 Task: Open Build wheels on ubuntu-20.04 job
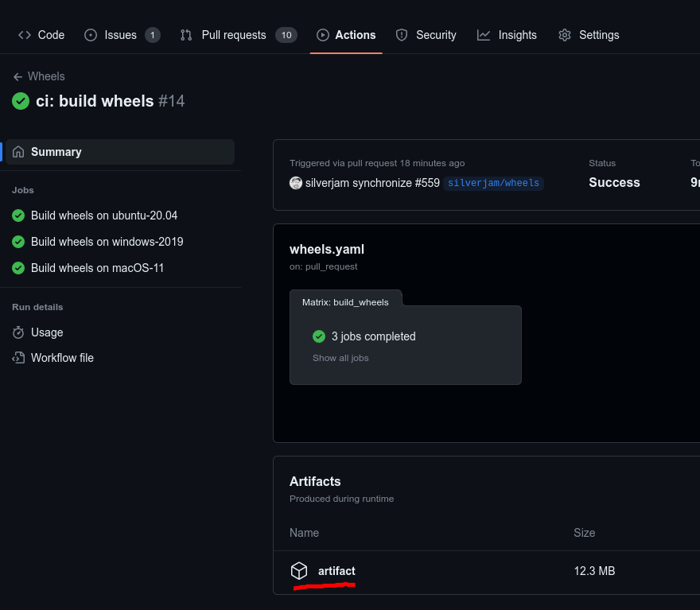click(104, 216)
